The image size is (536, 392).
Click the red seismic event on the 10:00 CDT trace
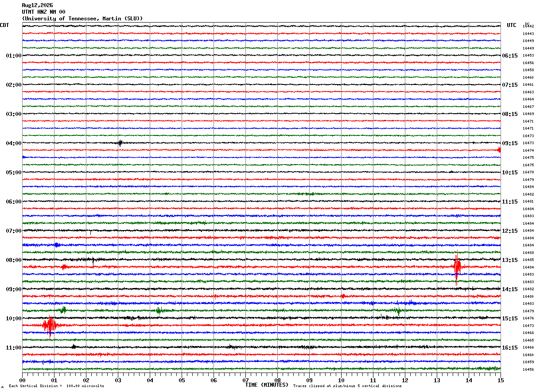pos(50,327)
